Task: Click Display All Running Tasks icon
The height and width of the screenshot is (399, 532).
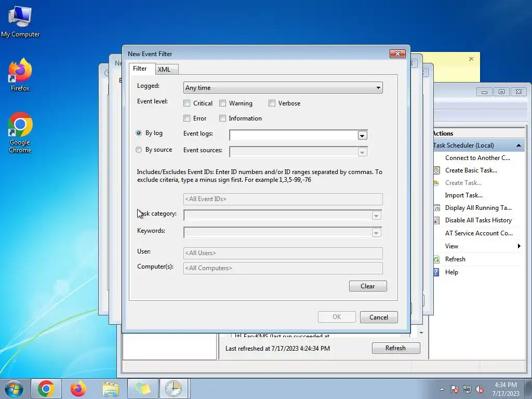Action: click(x=436, y=208)
